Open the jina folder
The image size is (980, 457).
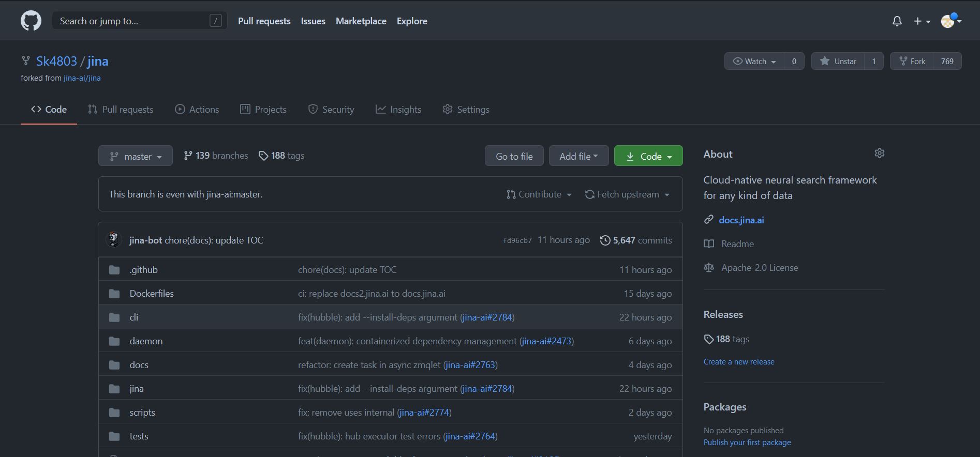(137, 389)
